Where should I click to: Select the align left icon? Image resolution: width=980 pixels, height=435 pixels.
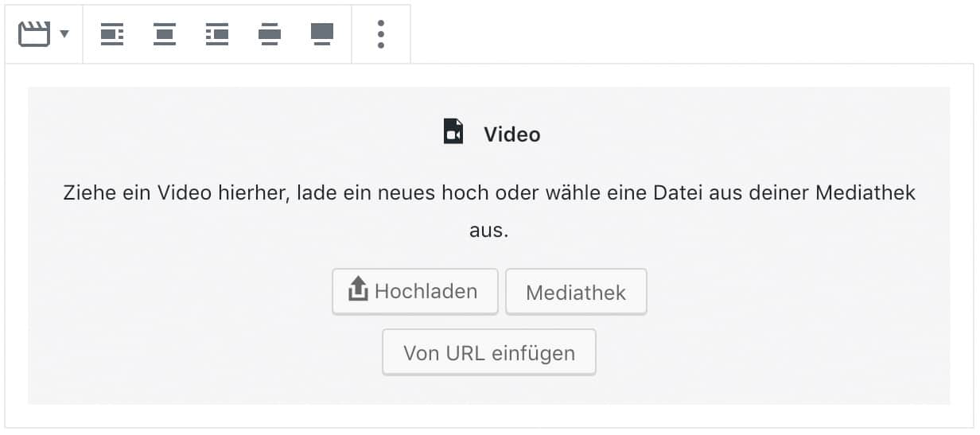112,34
